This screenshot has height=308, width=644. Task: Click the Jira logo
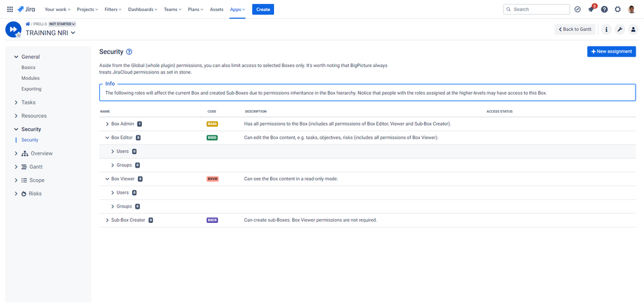tap(26, 9)
